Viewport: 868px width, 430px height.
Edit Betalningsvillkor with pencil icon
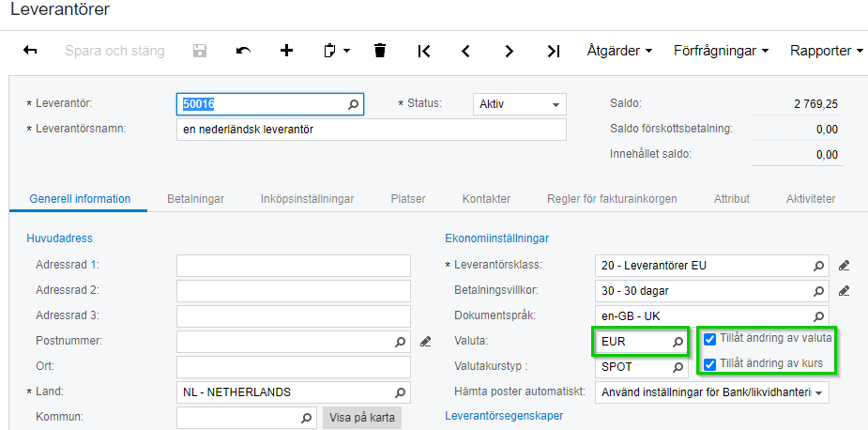click(x=844, y=291)
